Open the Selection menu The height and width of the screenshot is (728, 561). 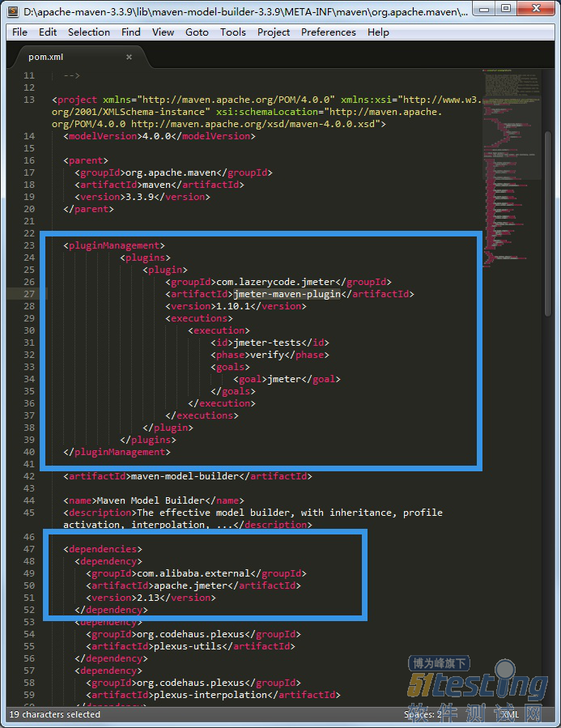coord(89,32)
